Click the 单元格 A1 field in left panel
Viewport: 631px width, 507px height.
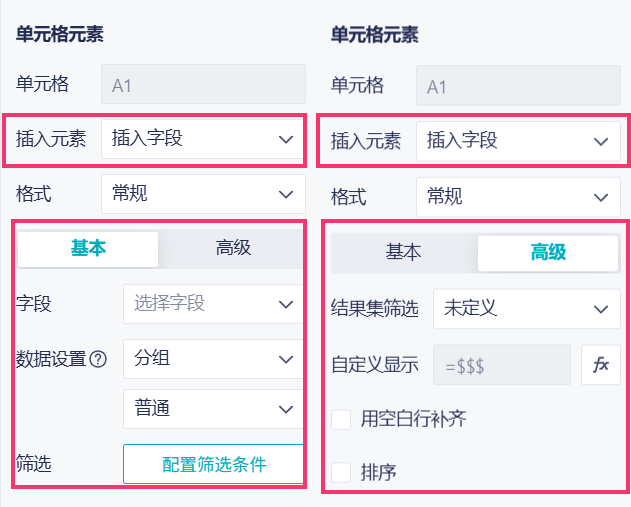(203, 85)
